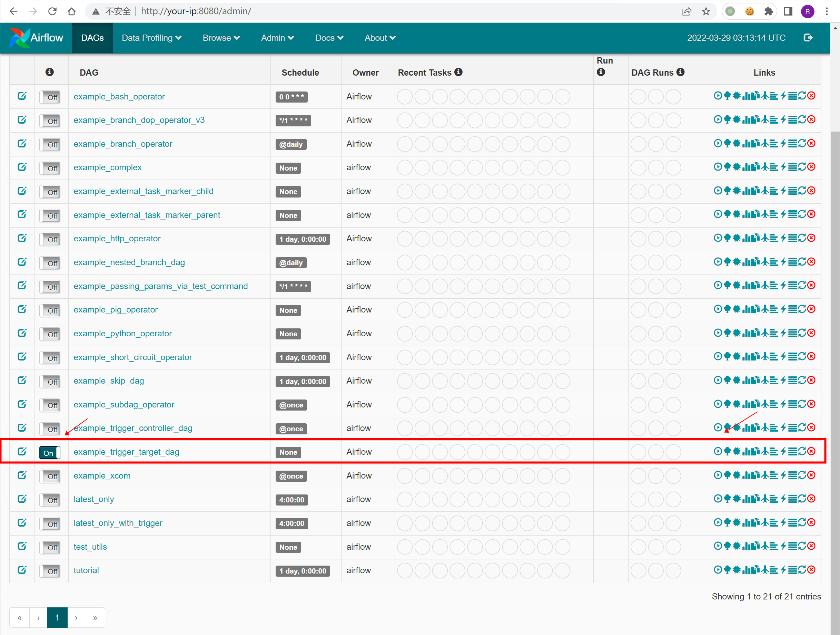This screenshot has width=840, height=635.
Task: Turn off example_trigger_target_dag toggle
Action: coord(50,453)
